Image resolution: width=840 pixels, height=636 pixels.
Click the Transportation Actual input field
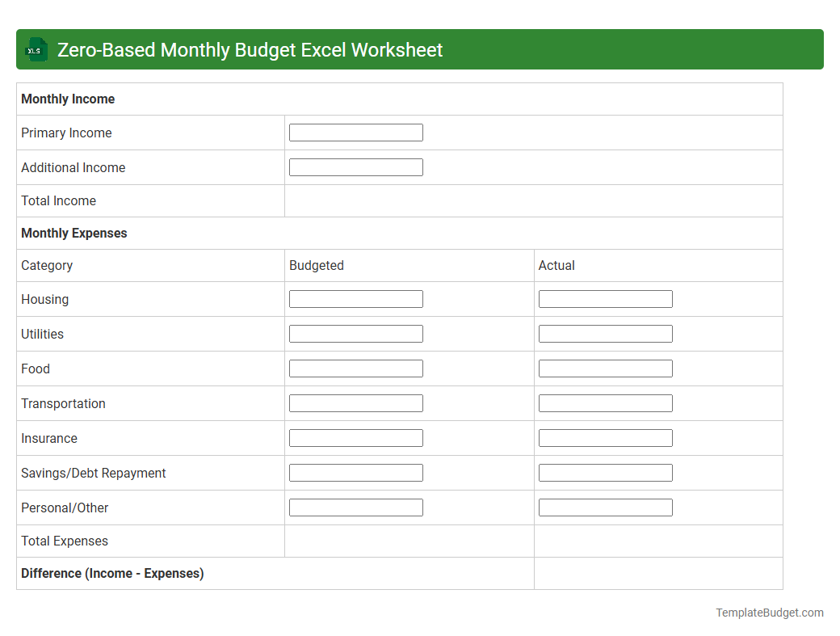point(605,402)
